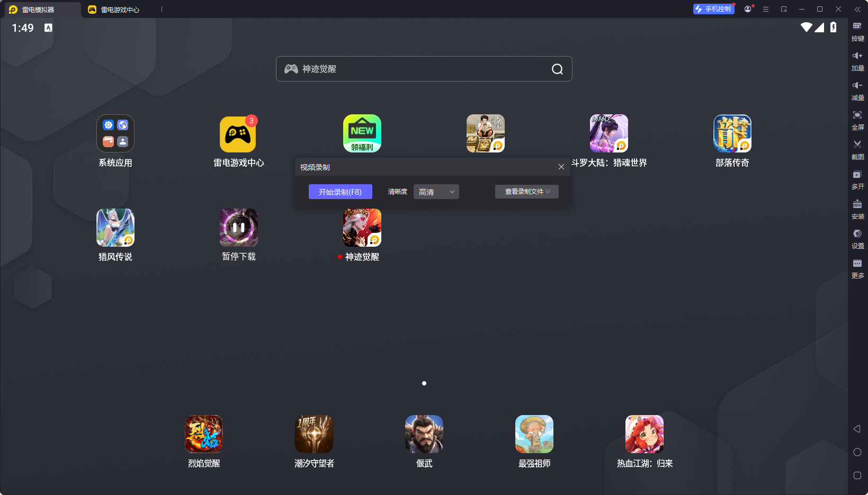Click 开始录制(F8) to start recording
Screen dimensions: 868x495
pyautogui.click(x=341, y=192)
